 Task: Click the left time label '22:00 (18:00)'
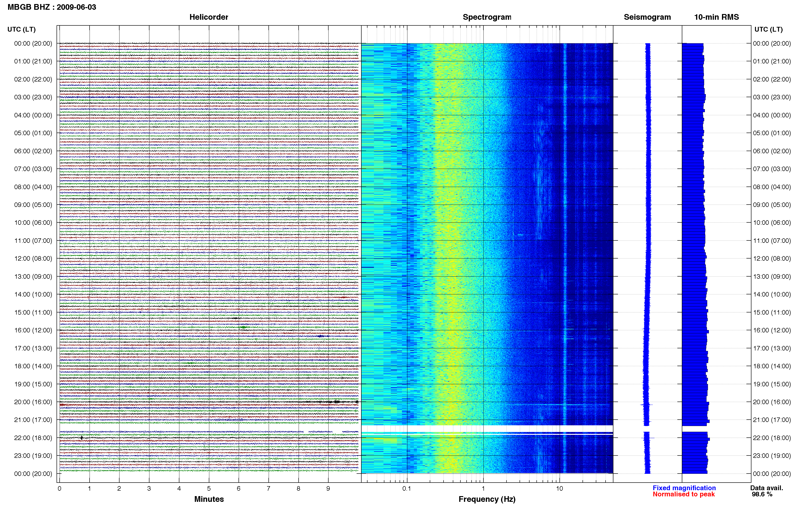33,438
